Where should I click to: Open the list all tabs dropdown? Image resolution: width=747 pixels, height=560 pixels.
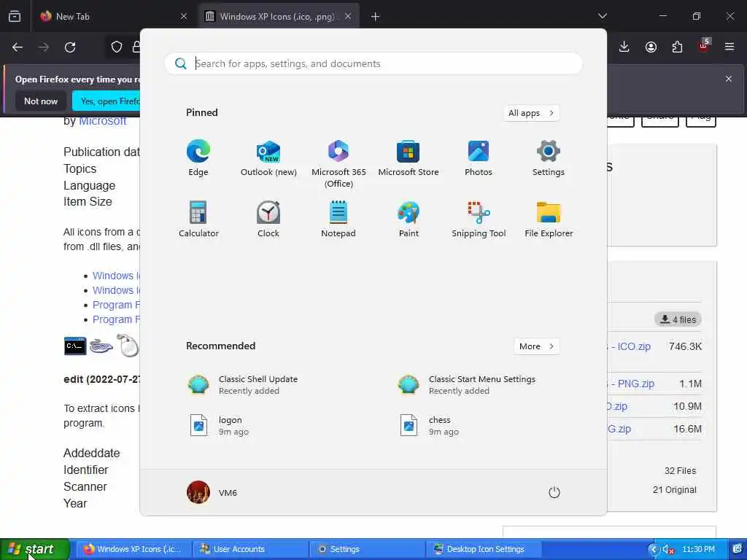point(602,16)
